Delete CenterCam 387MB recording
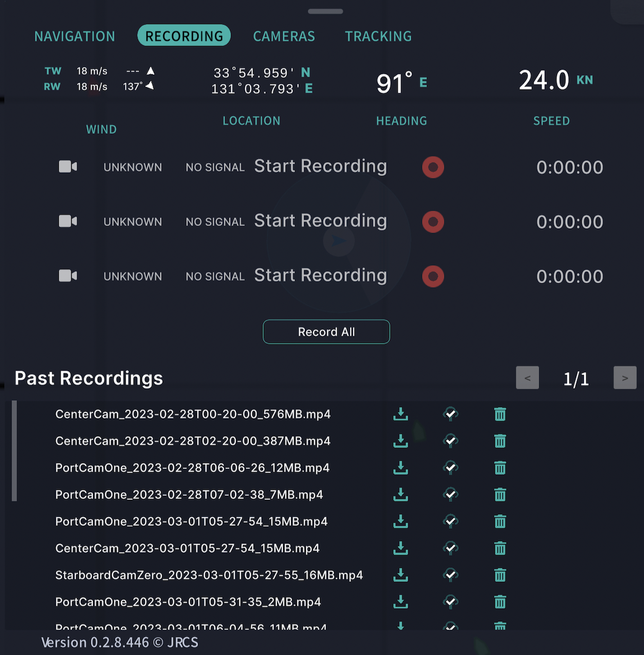The width and height of the screenshot is (644, 655). coord(500,441)
